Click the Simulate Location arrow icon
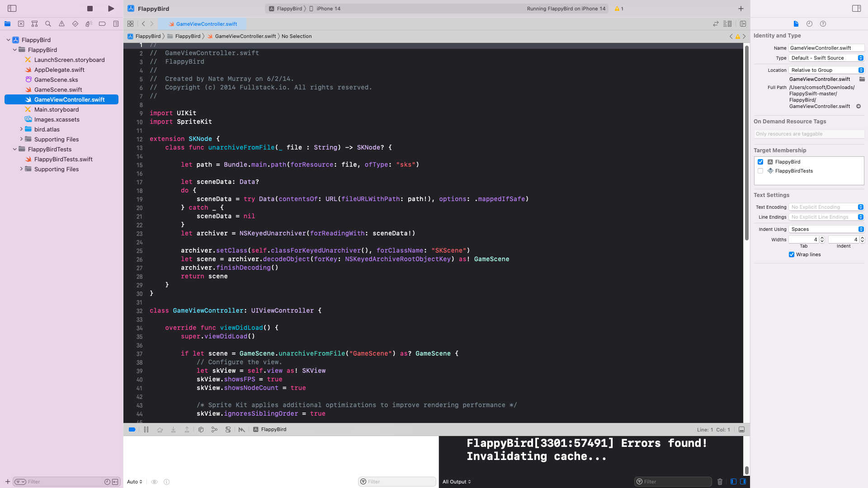This screenshot has width=868, height=488. (x=242, y=430)
